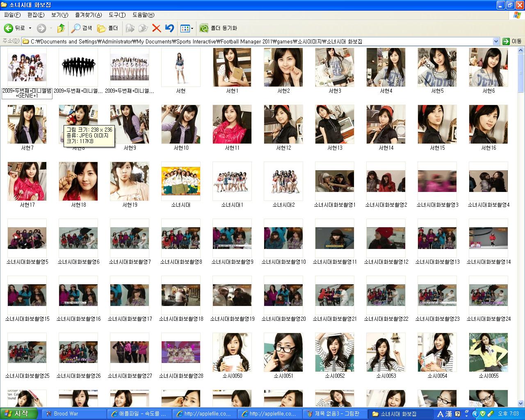
Task: Click the Copy To folder icon
Action: tap(143, 28)
